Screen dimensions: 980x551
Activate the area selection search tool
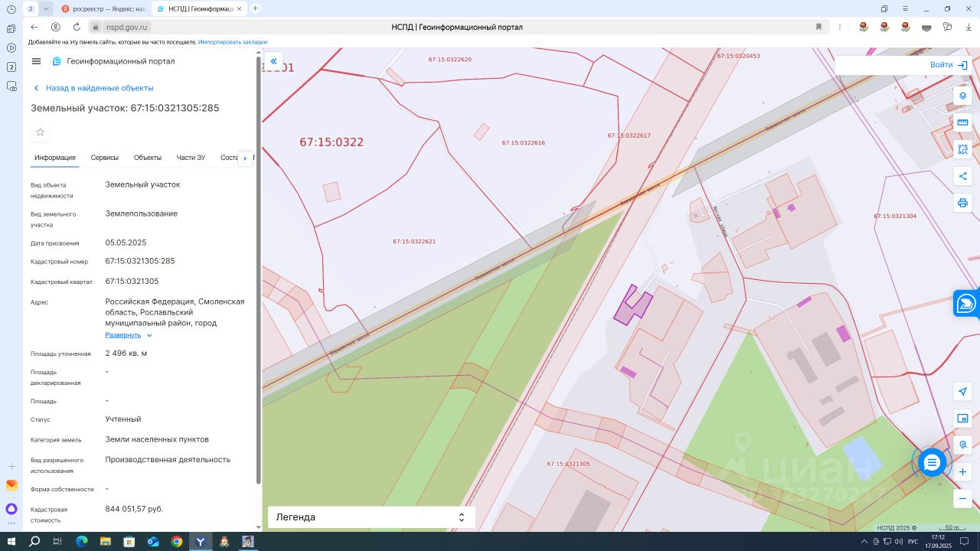[963, 149]
